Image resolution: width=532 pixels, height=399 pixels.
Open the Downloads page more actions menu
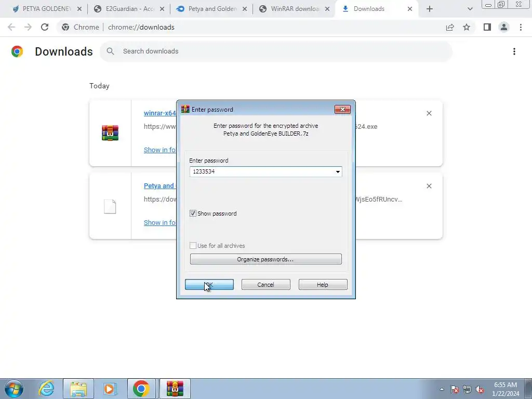pyautogui.click(x=514, y=51)
